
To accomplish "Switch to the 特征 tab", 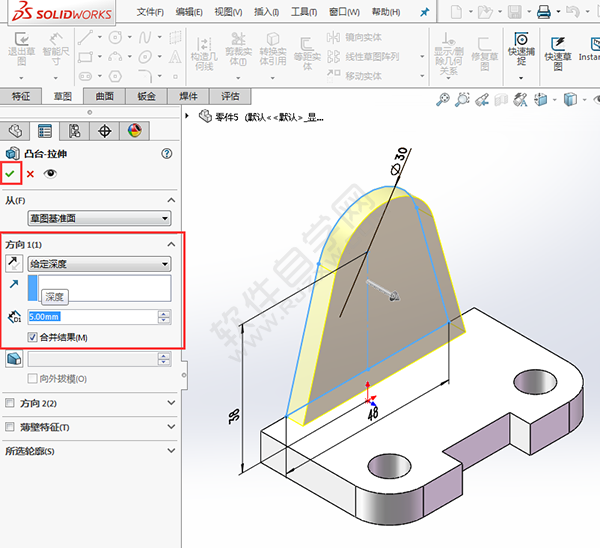I will pyautogui.click(x=21, y=97).
